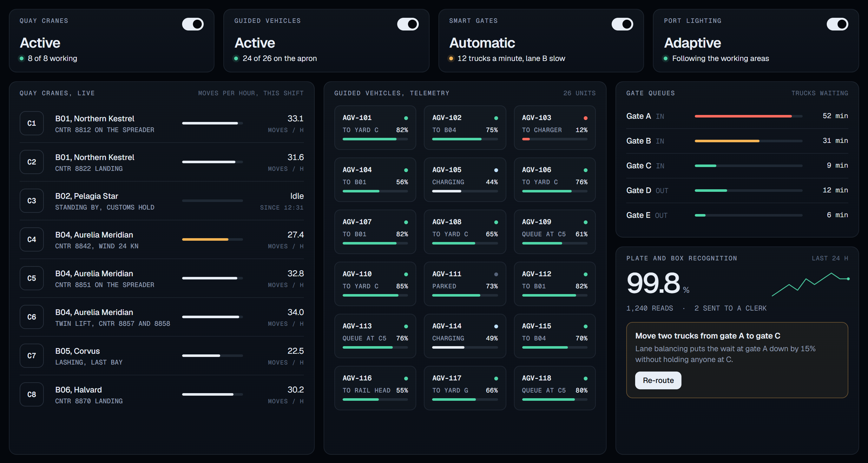
Task: Click the 99.8 recognition rate value
Action: [653, 283]
